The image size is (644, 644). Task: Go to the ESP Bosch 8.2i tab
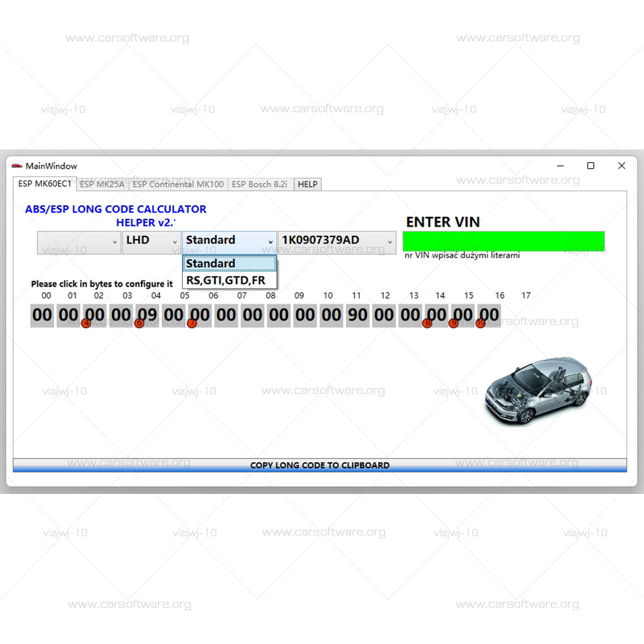pos(260,184)
